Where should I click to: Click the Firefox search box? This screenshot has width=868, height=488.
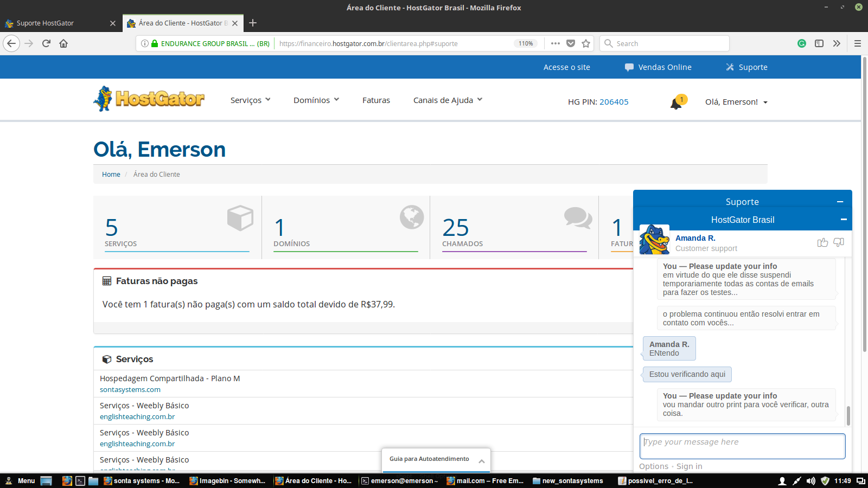[x=665, y=43]
